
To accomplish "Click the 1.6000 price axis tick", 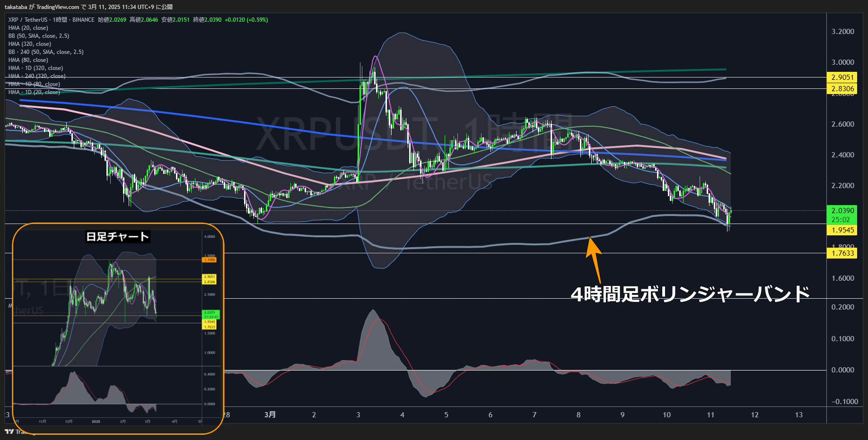I will point(843,278).
